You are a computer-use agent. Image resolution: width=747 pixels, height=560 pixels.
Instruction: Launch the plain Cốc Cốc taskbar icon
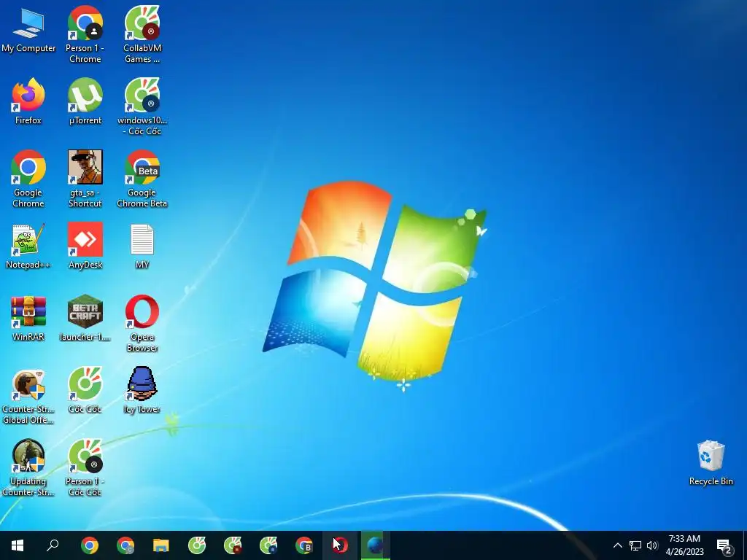click(x=197, y=545)
